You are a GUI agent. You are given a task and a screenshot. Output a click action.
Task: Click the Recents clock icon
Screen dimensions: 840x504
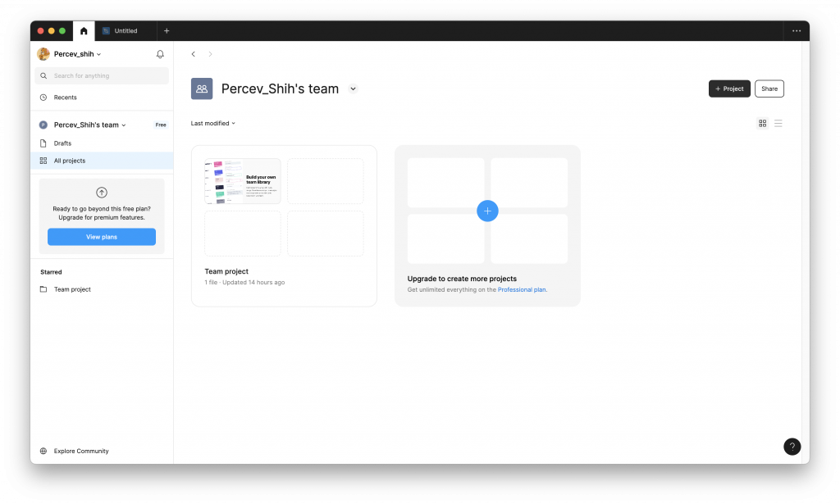tap(43, 98)
